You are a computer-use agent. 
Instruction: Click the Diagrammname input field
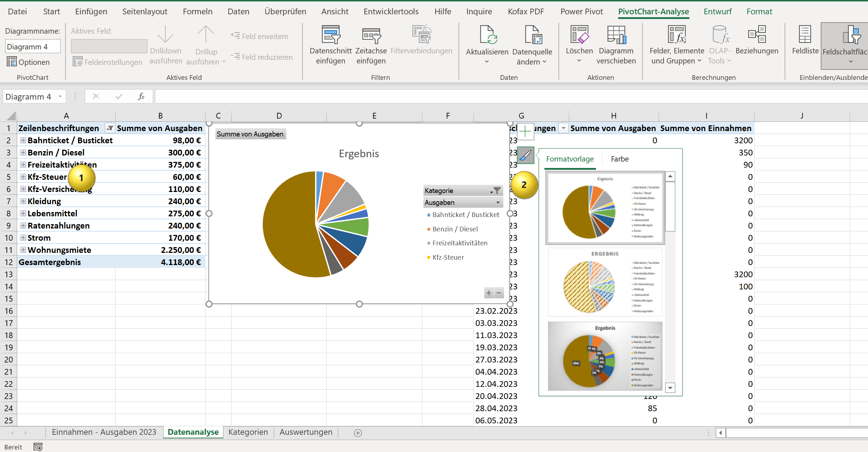click(x=33, y=47)
